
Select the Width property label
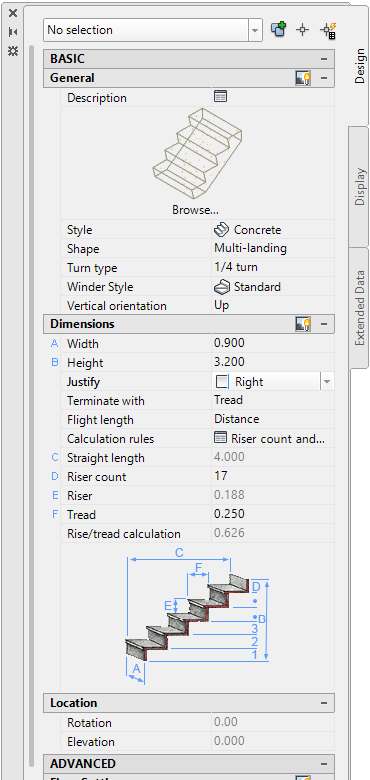coord(83,344)
